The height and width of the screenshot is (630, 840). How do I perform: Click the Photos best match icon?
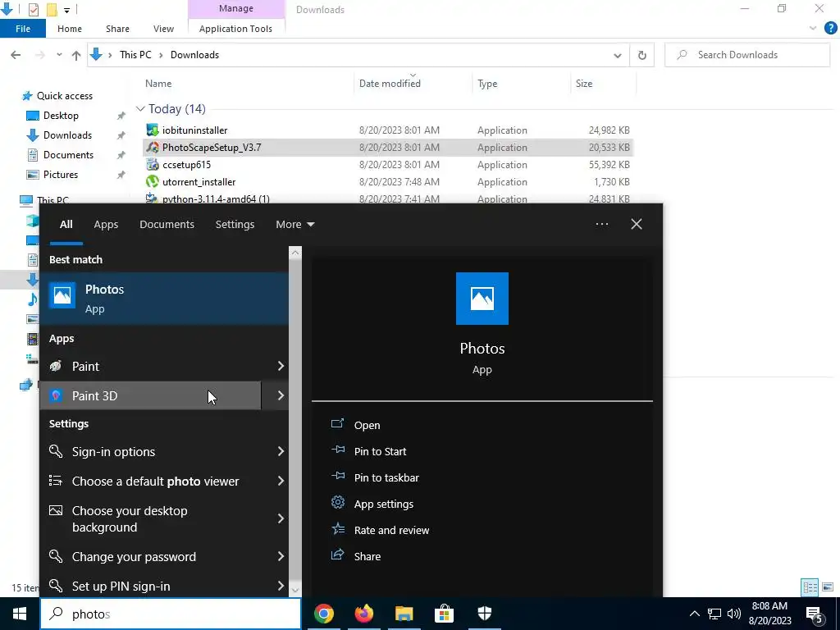coord(62,295)
